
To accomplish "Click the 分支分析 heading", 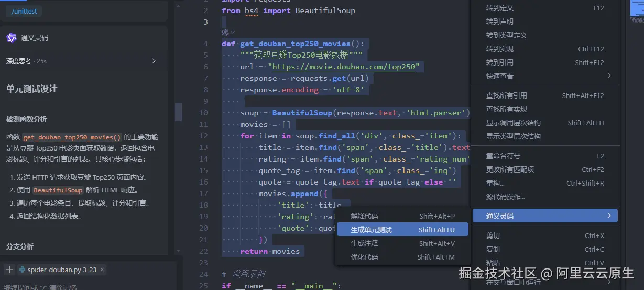I will point(20,246).
